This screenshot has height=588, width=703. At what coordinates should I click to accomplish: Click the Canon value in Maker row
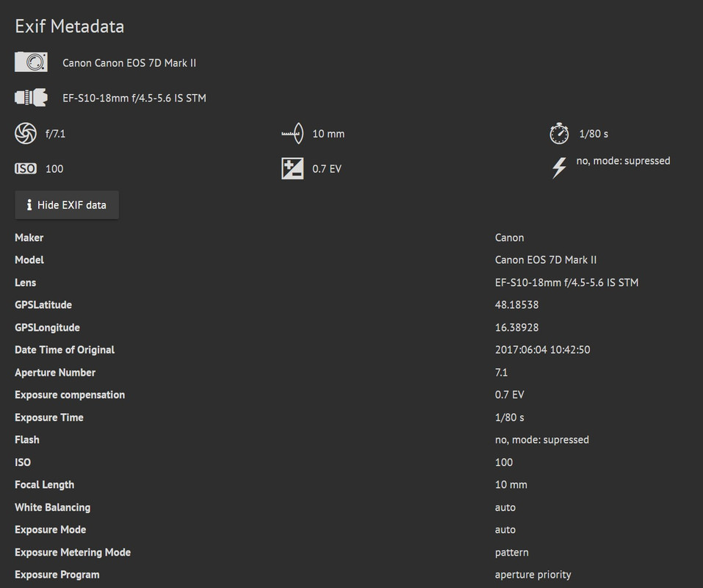coord(509,237)
